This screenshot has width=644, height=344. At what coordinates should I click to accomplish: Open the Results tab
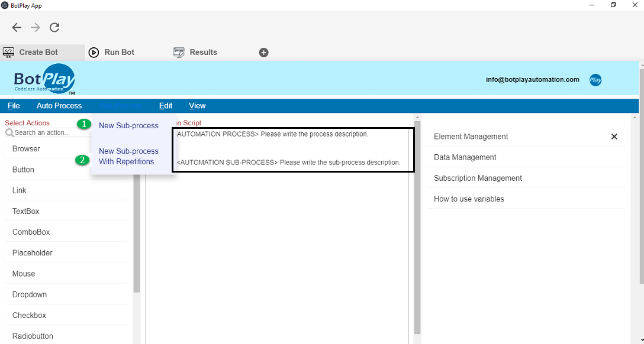click(x=195, y=53)
